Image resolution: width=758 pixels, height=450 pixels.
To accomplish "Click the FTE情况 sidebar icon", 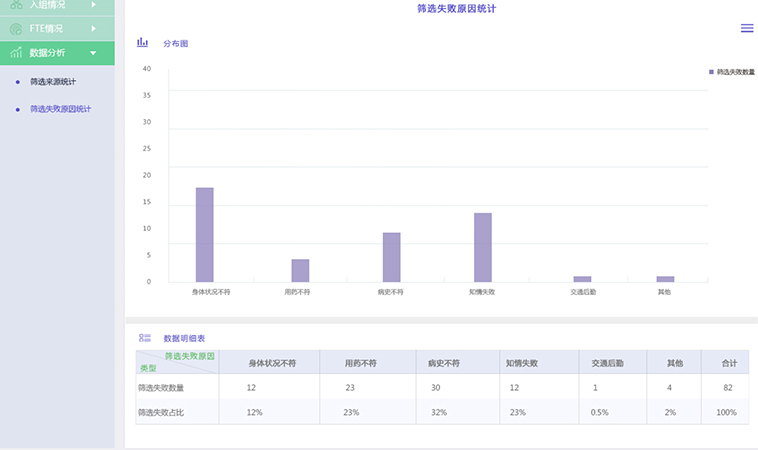I will [16, 29].
